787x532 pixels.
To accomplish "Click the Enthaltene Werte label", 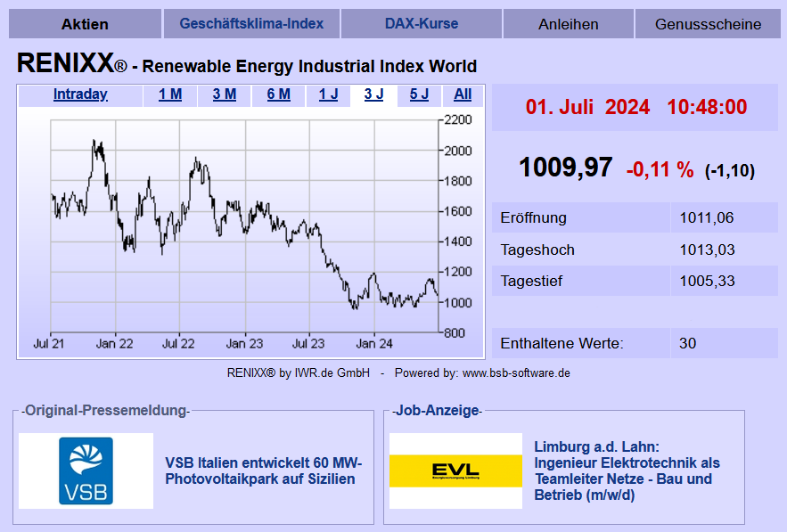I will pos(562,343).
